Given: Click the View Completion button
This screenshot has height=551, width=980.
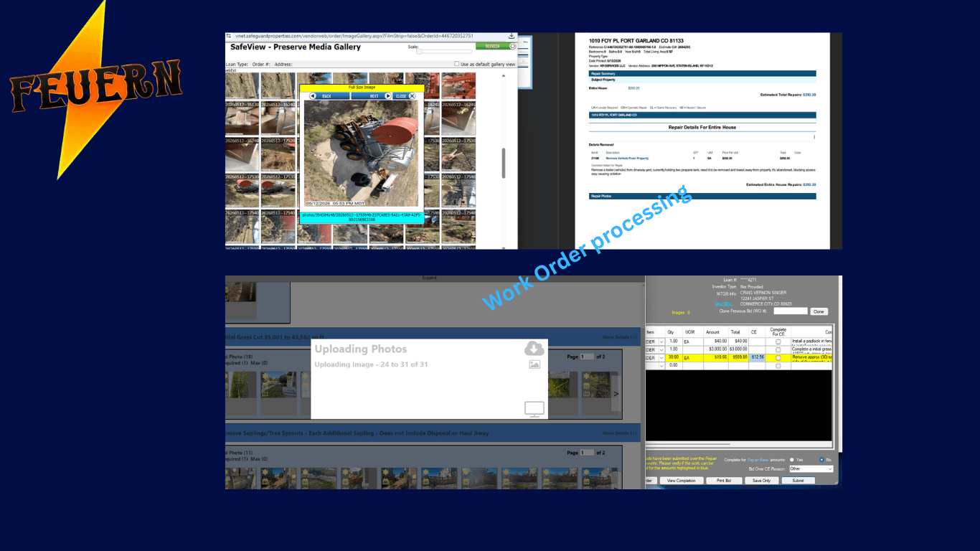Looking at the screenshot, I should 681,481.
